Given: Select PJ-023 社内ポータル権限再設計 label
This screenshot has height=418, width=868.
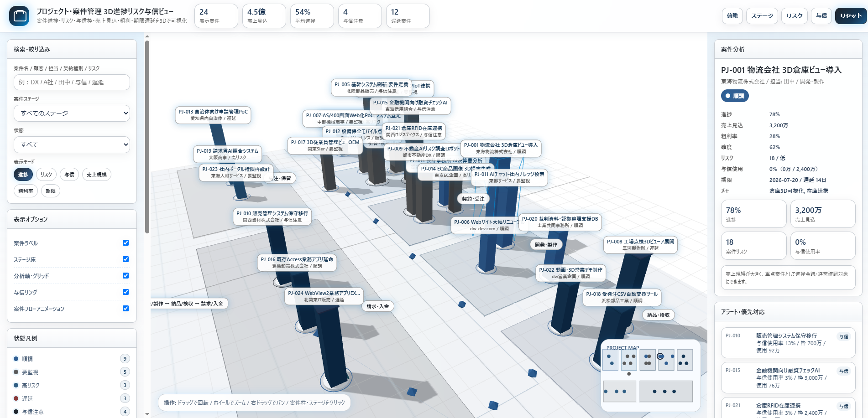Looking at the screenshot, I should (236, 172).
